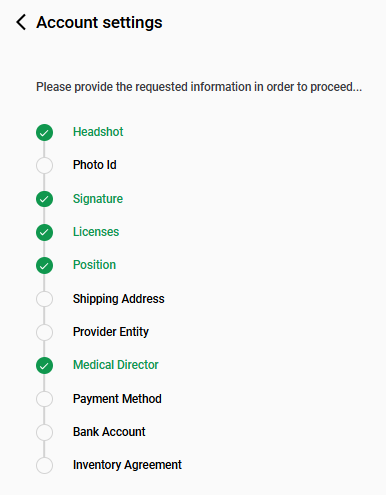This screenshot has height=495, width=386.
Task: Select the Payment Method step
Action: pyautogui.click(x=117, y=399)
